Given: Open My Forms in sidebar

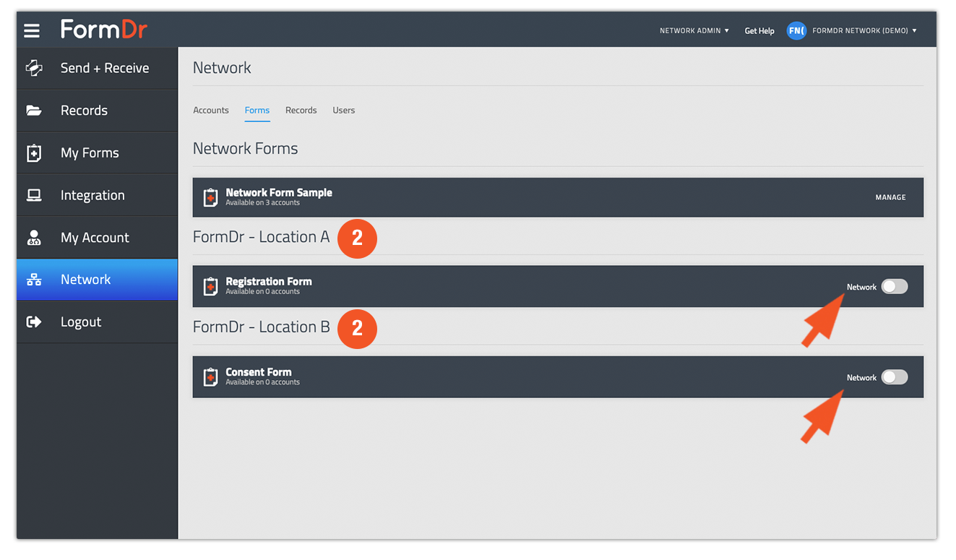Looking at the screenshot, I should coord(98,153).
